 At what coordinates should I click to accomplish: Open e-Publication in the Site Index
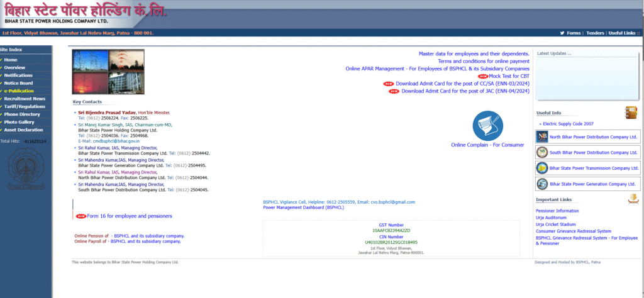(x=19, y=91)
